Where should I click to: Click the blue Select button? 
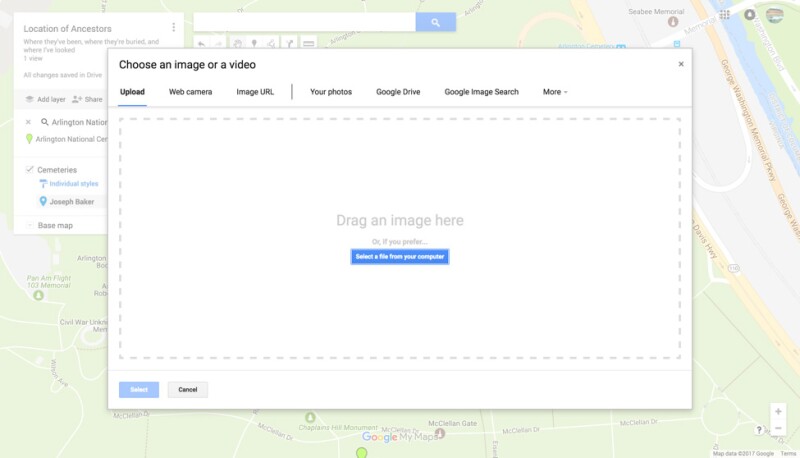coord(139,390)
